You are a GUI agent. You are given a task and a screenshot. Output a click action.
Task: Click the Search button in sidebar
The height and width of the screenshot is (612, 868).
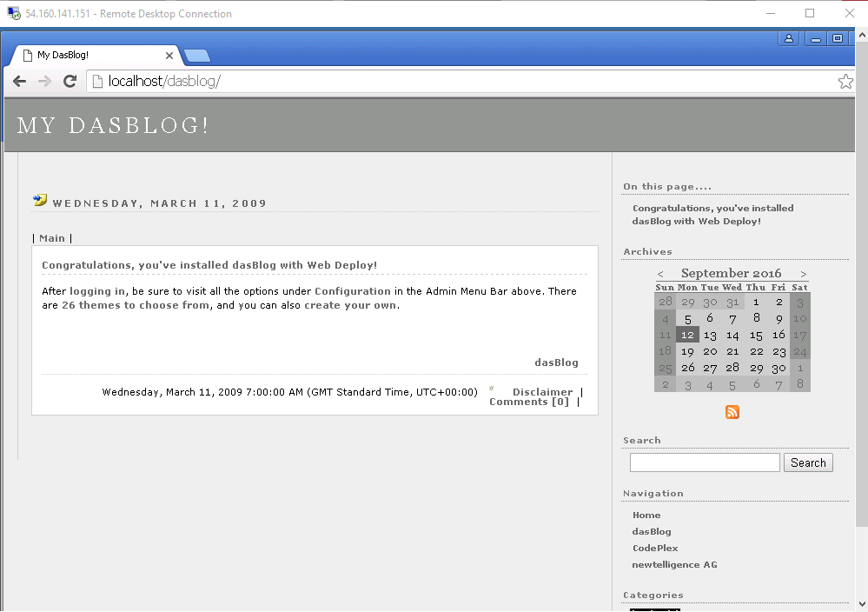point(808,462)
